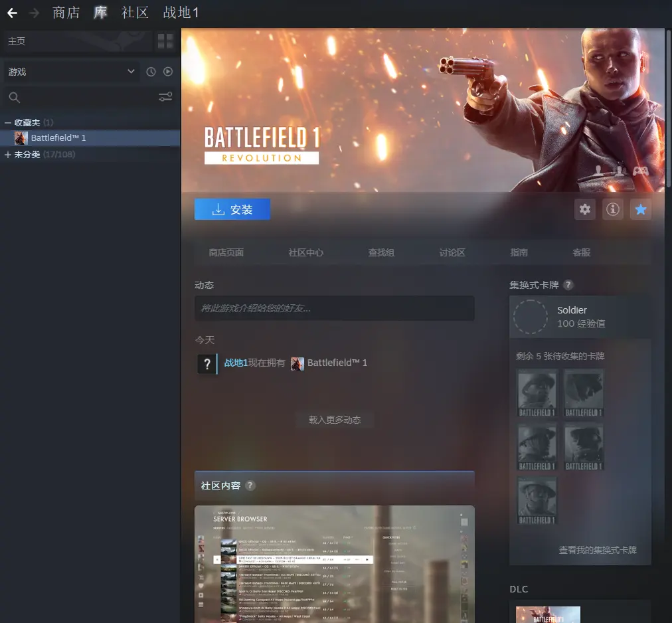
Task: Open the Soldier badge progress entry
Action: click(580, 316)
